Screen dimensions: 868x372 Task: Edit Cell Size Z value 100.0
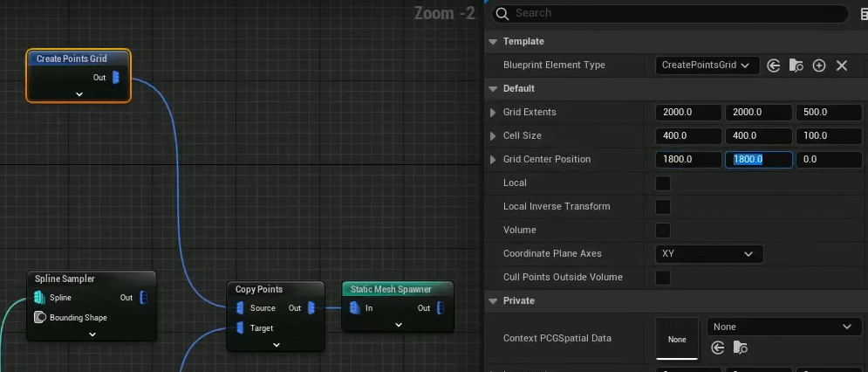click(x=829, y=136)
